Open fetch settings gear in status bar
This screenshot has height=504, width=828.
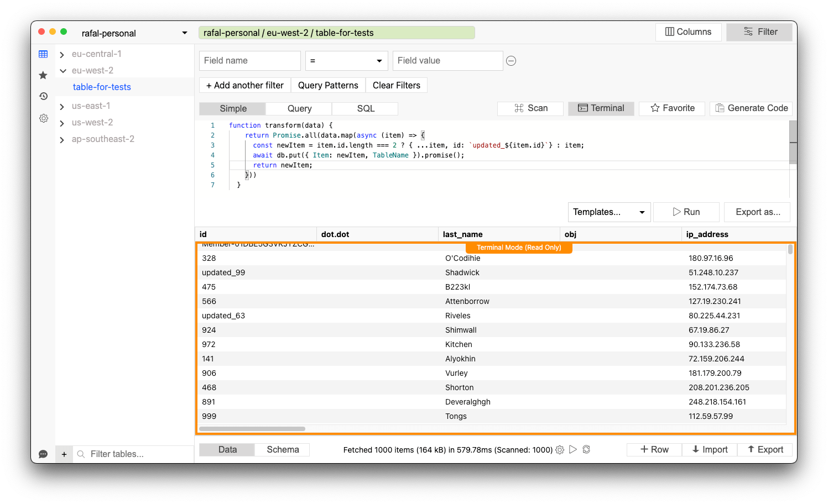[560, 450]
